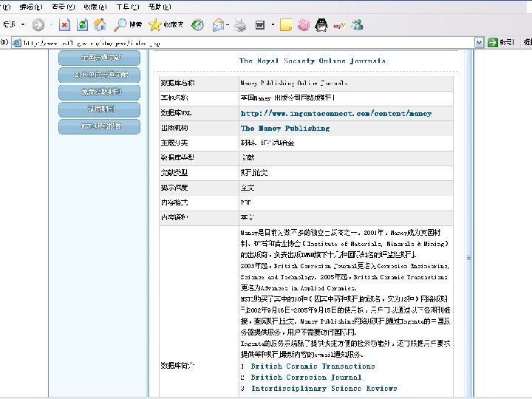
Task: Click the Maney Publishing Online Journals cell
Action: point(346,83)
